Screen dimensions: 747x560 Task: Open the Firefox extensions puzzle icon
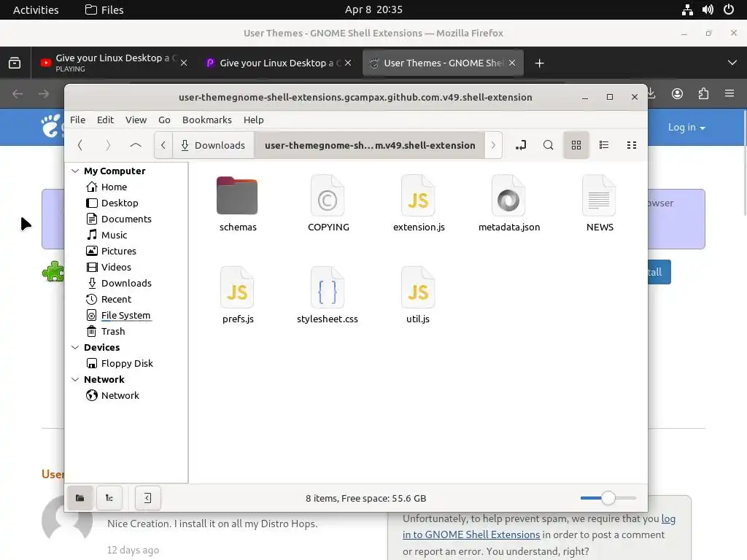pyautogui.click(x=703, y=94)
